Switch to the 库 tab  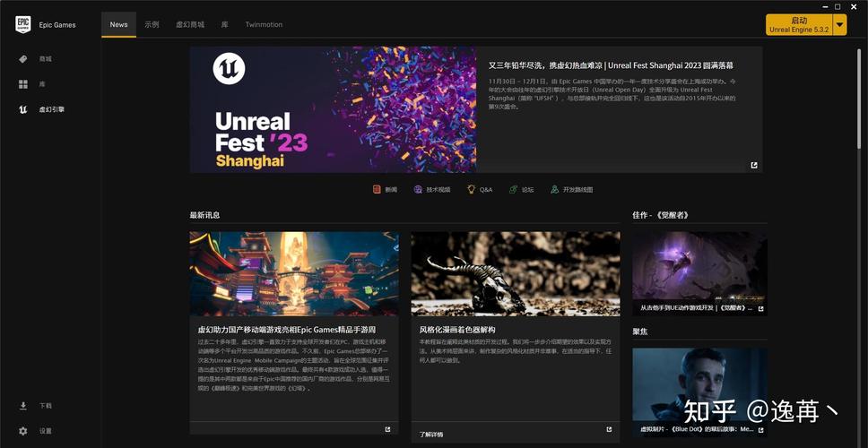(225, 24)
